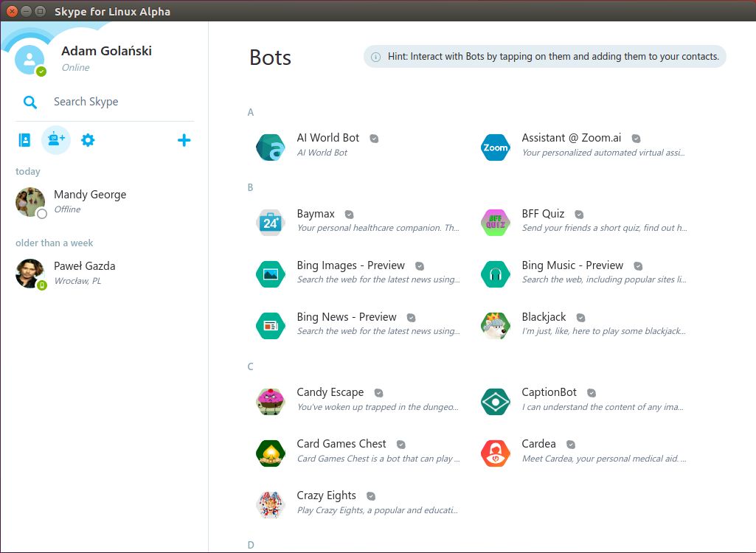Select the Baymax bot icon

point(270,222)
